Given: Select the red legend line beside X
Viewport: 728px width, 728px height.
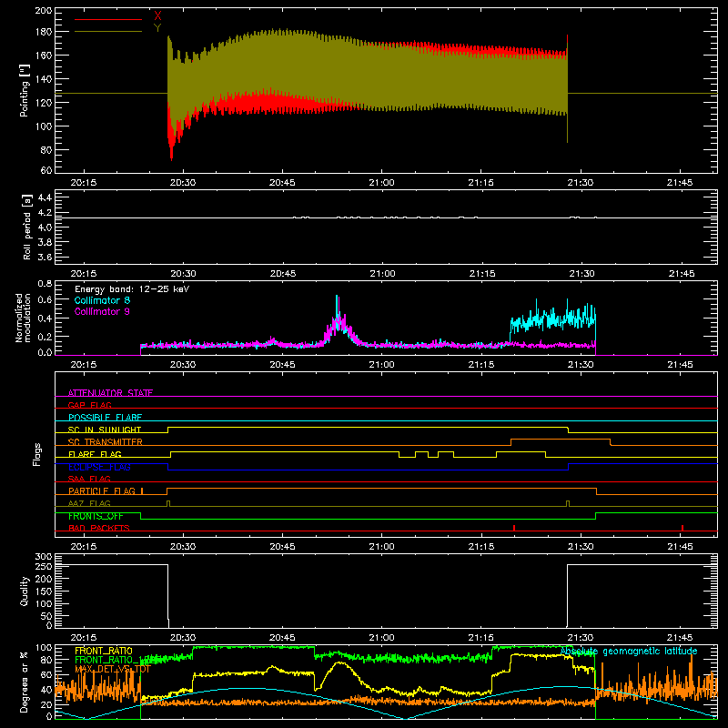Looking at the screenshot, I should point(108,19).
